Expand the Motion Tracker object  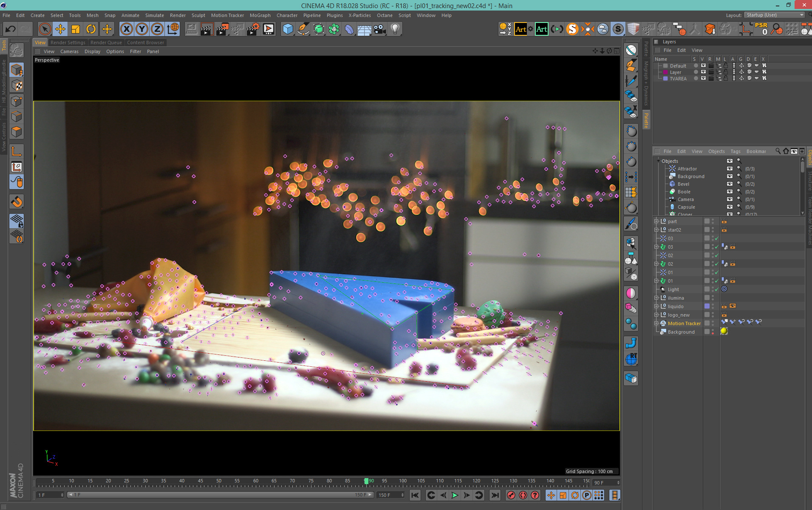[x=656, y=323]
